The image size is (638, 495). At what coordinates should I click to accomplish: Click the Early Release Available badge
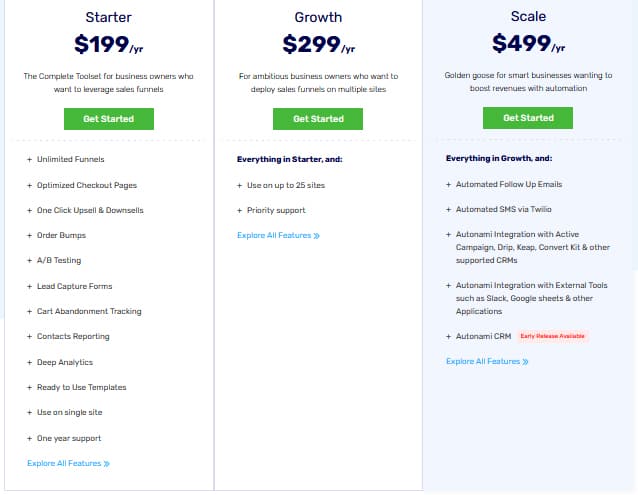552,336
